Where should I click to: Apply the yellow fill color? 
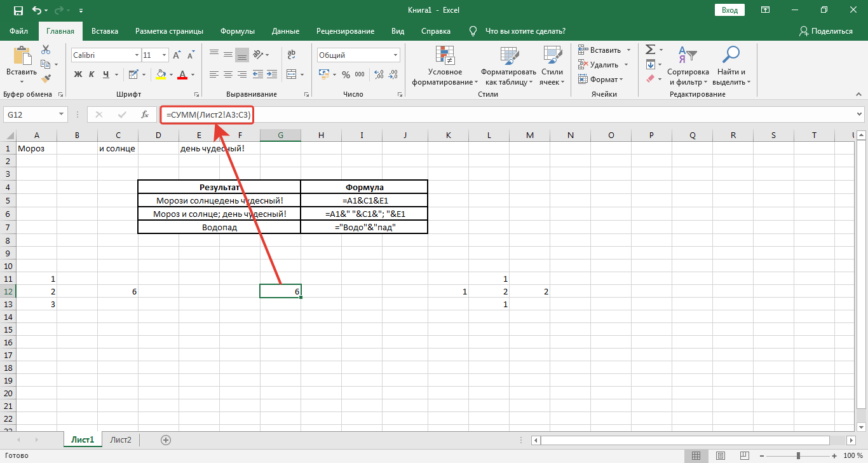click(161, 74)
